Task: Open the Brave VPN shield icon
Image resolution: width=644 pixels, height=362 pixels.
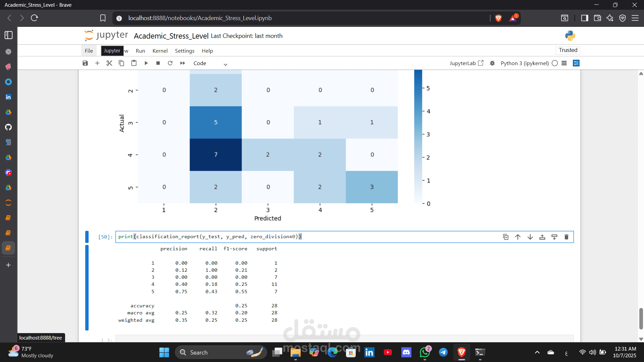Action: pyautogui.click(x=623, y=18)
